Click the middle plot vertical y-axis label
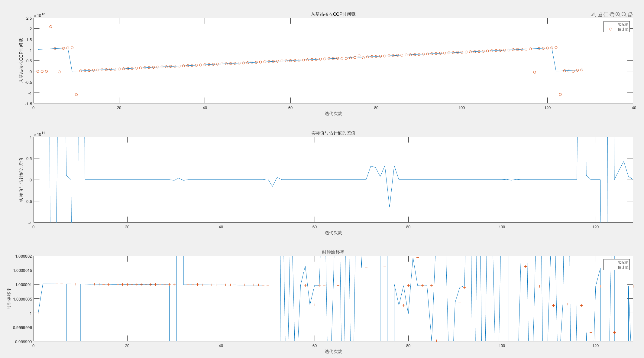 coord(21,180)
